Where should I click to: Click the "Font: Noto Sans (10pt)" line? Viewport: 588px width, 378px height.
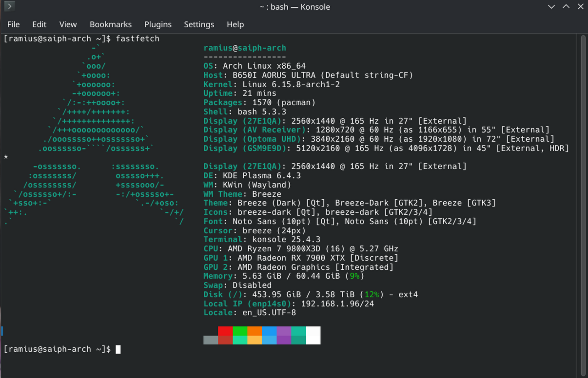pyautogui.click(x=340, y=221)
